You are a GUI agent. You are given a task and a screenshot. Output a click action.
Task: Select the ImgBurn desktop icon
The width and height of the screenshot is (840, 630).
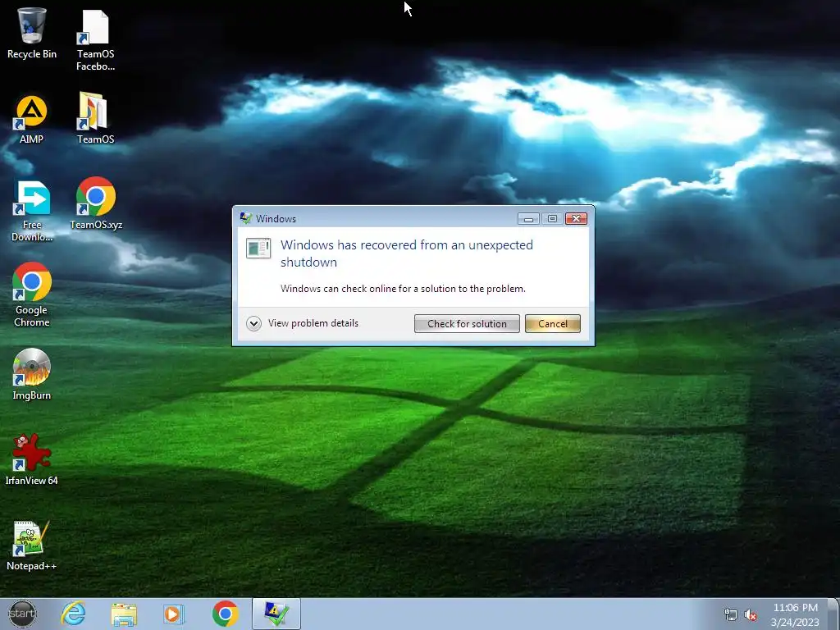(x=32, y=374)
